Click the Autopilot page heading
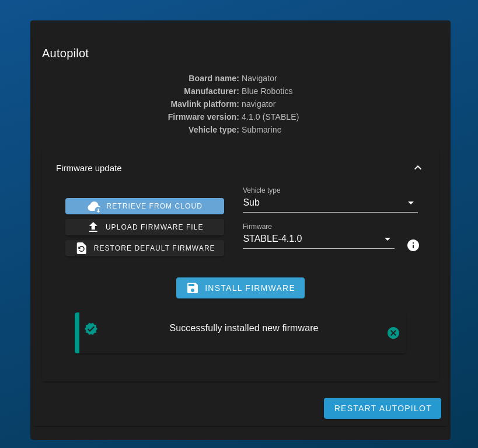 65,53
